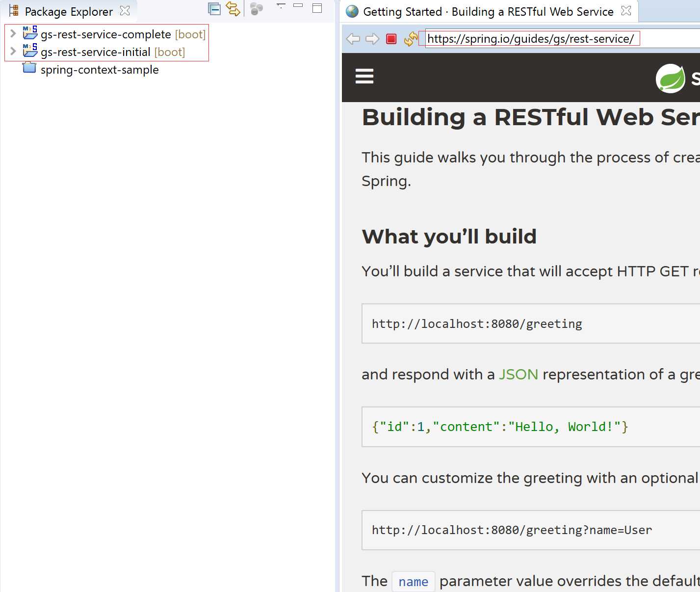Screen dimensions: 700x592
Task: Select the Package Explorer tab
Action: pyautogui.click(x=69, y=11)
